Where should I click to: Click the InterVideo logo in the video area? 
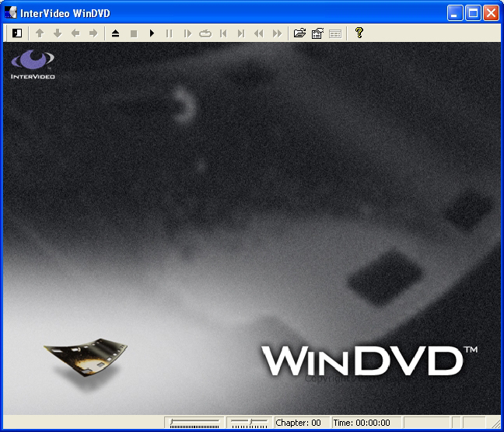[33, 64]
